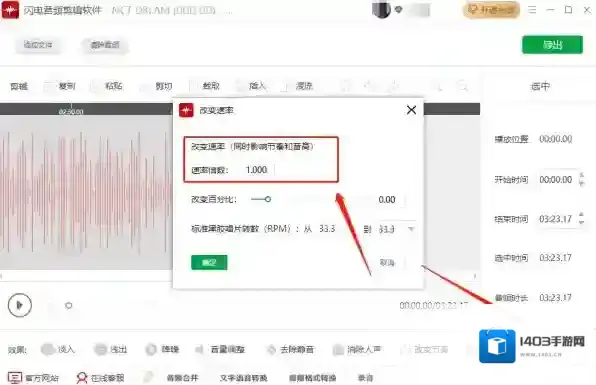This screenshot has height=385, width=596.
Task: Open the 官方网站 official website link
Action: [33, 378]
